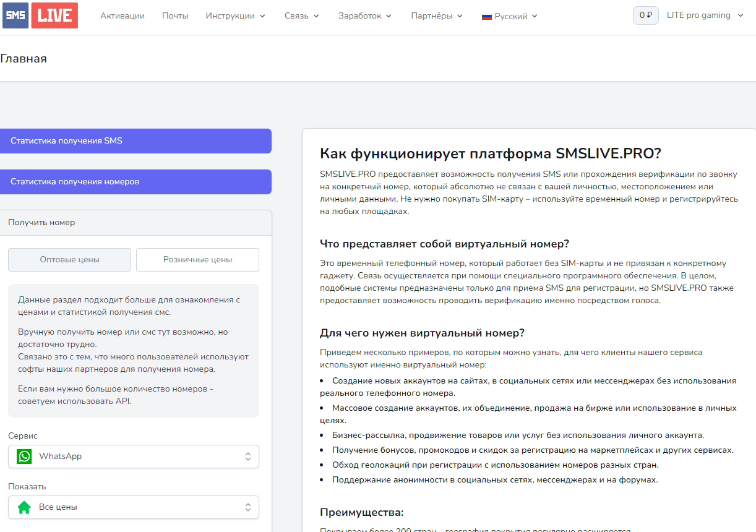
Task: Click heading Что представляет собой виртуальный номер?
Action: [x=444, y=243]
